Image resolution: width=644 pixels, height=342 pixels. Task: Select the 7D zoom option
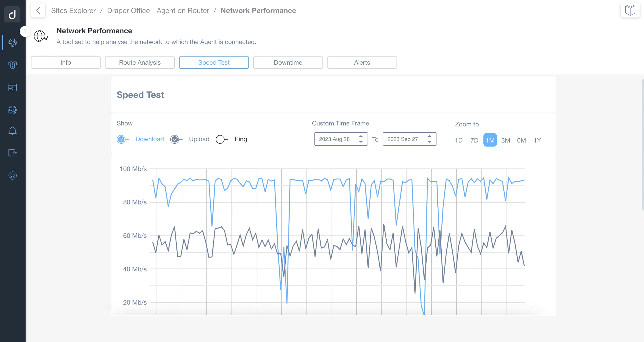coord(474,140)
